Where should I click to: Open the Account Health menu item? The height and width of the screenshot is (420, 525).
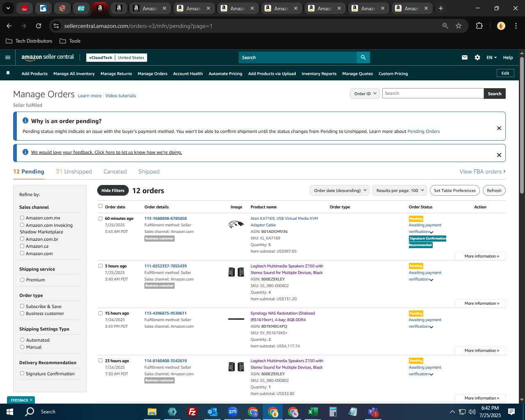188,74
